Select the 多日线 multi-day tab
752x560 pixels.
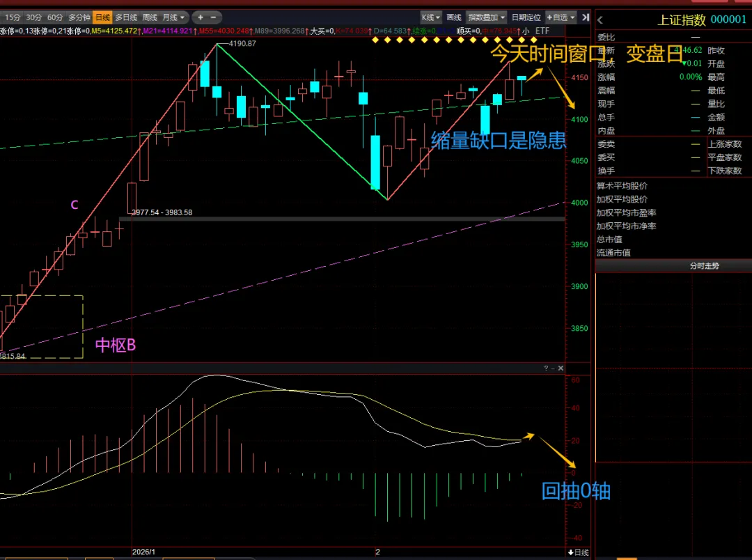(x=126, y=17)
